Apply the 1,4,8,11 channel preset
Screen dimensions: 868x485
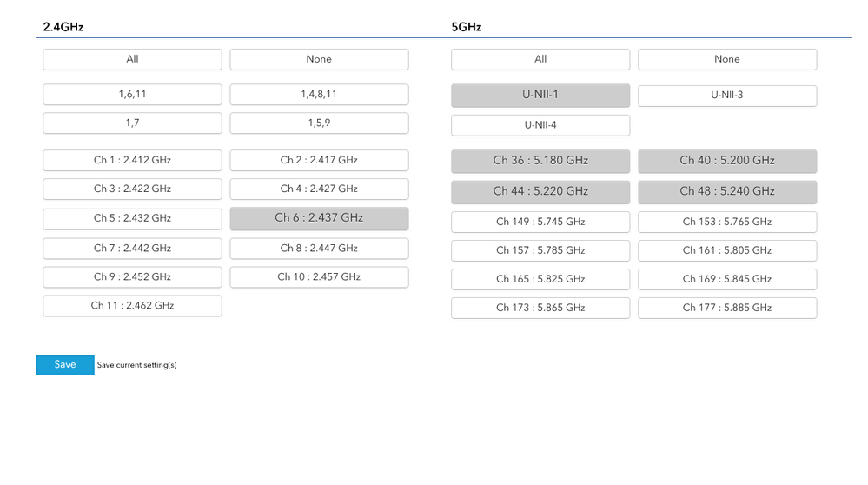coord(320,94)
